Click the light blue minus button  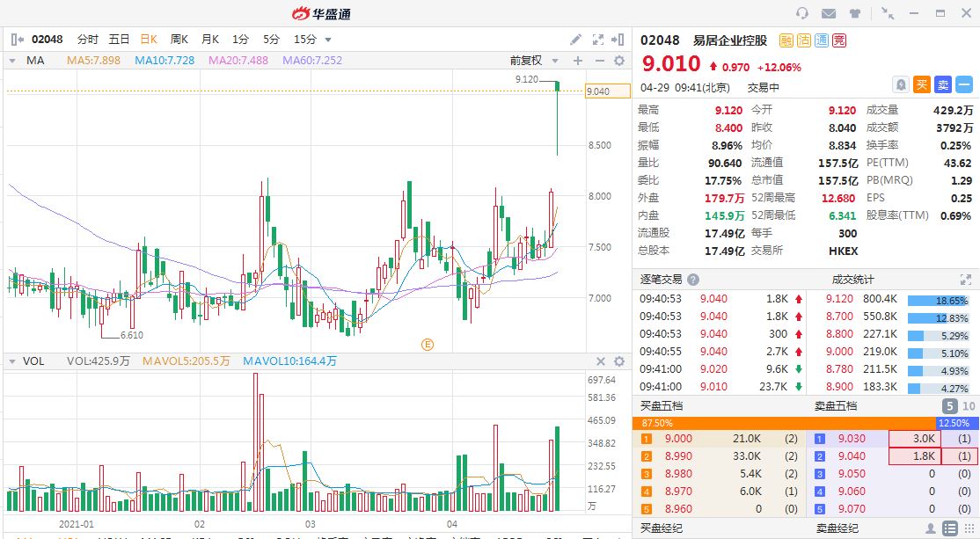(x=964, y=84)
